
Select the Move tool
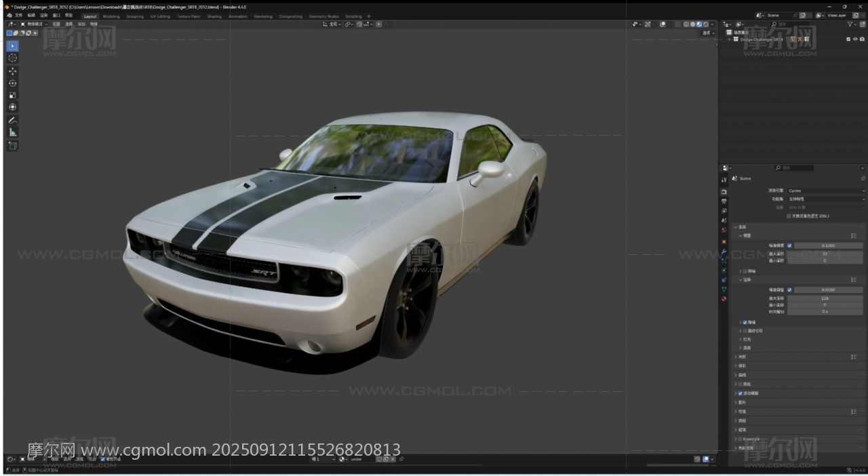(x=12, y=71)
